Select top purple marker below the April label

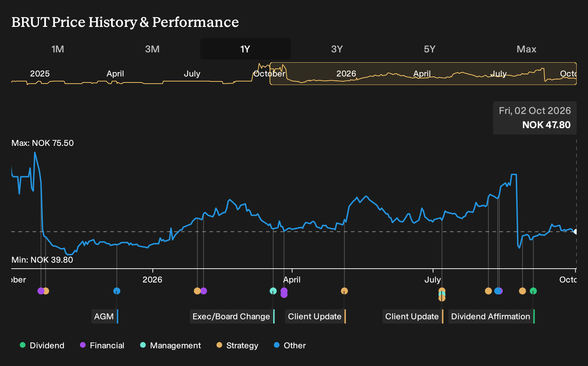pyautogui.click(x=284, y=291)
